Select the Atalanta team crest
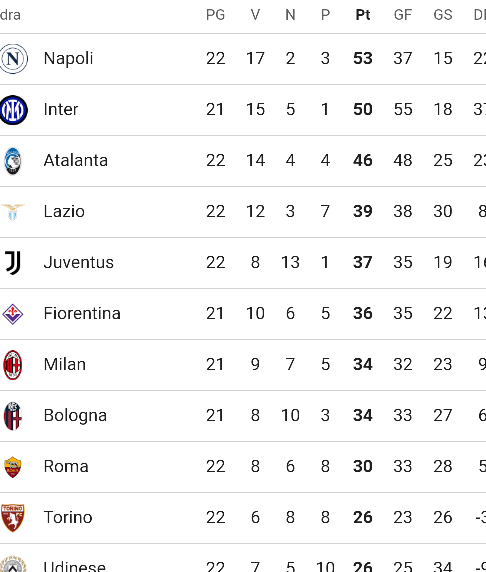The width and height of the screenshot is (486, 572). pyautogui.click(x=13, y=161)
